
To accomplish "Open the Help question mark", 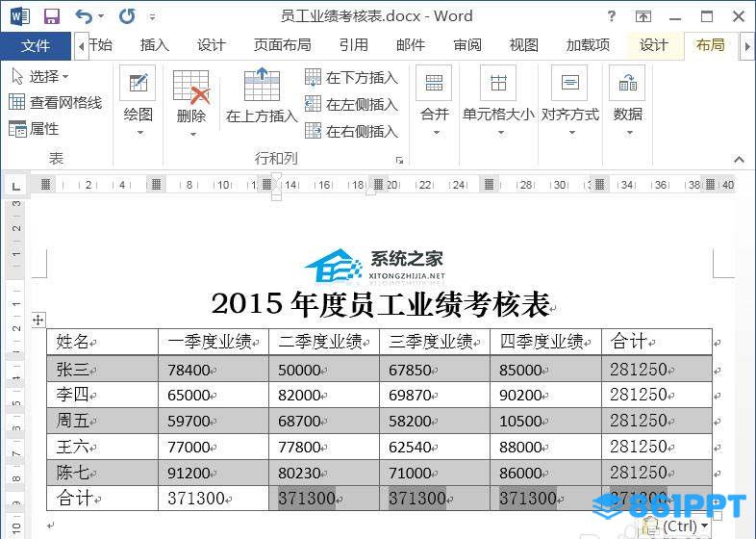I will [x=612, y=17].
